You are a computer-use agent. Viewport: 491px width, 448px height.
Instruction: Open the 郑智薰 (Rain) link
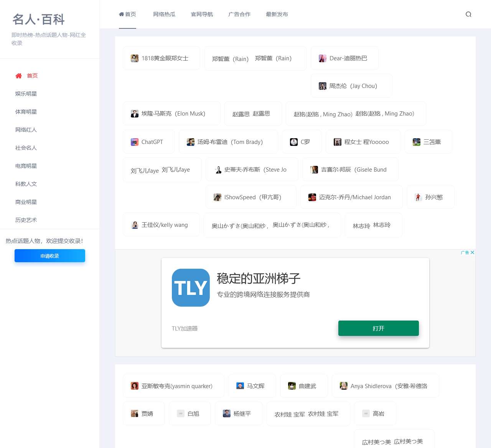(x=229, y=59)
